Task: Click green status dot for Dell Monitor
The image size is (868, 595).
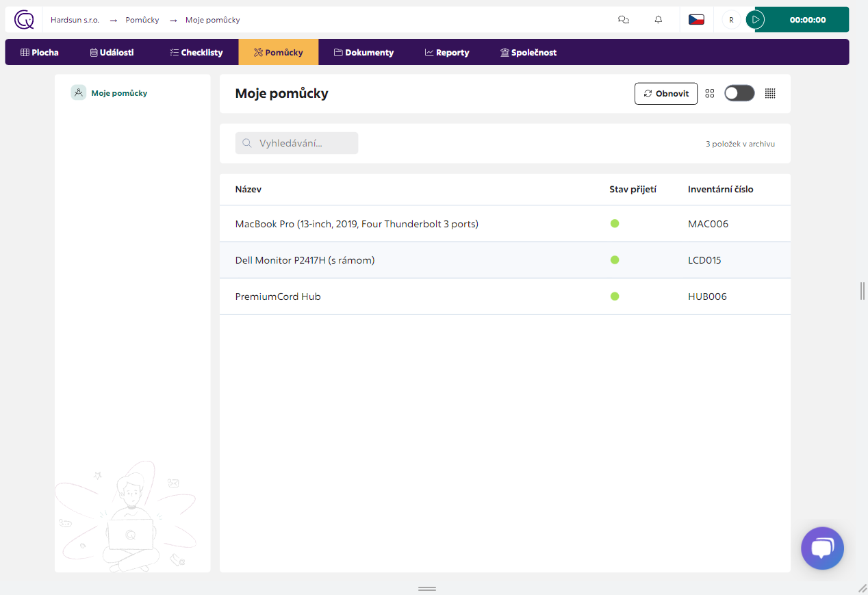Action: (615, 259)
